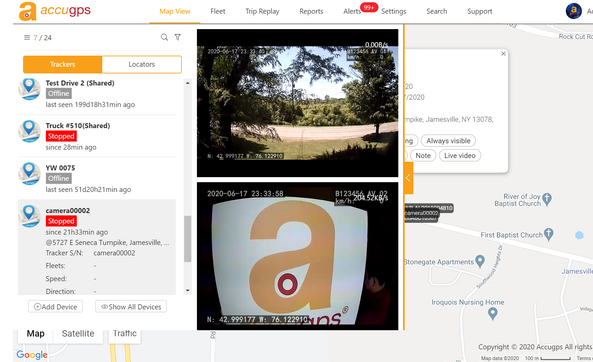Click the Offline status of Test Drive 2
This screenshot has width=593, height=362.
pyautogui.click(x=59, y=93)
